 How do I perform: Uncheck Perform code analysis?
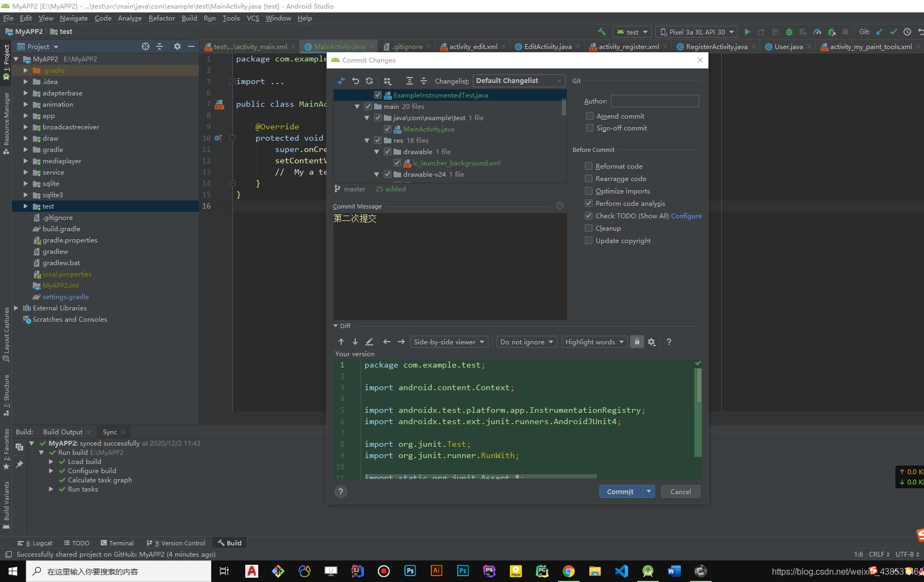pyautogui.click(x=589, y=203)
